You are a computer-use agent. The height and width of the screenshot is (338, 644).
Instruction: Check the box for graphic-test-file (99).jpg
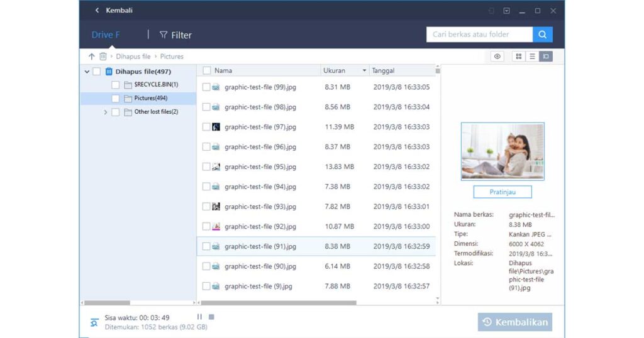tap(206, 87)
